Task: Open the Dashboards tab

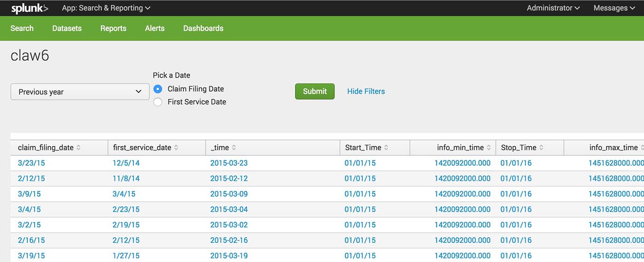Action: (x=203, y=28)
